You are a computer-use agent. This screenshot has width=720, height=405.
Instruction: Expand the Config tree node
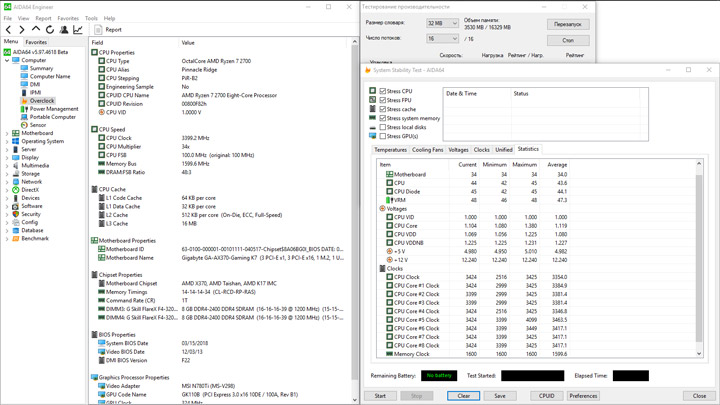[7, 222]
